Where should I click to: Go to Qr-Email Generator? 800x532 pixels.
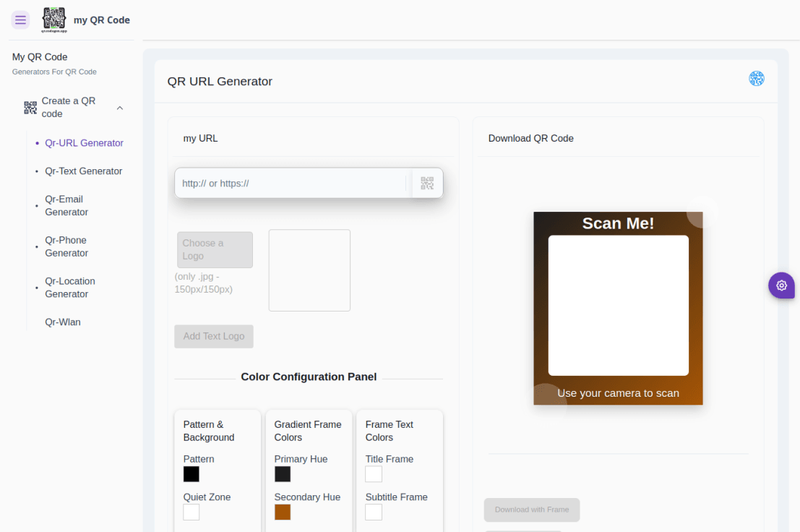point(66,205)
